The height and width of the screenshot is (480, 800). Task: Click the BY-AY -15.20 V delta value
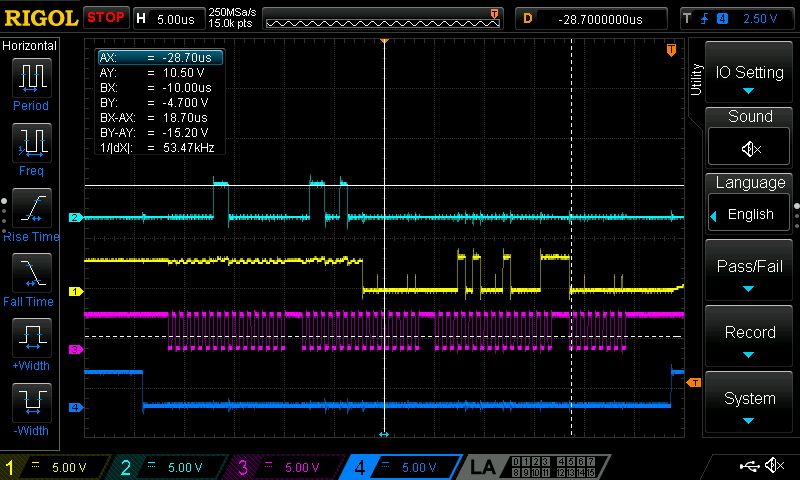[x=185, y=133]
